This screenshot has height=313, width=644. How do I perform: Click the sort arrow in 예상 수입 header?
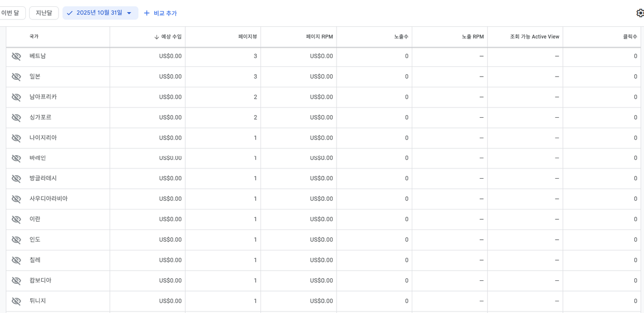pyautogui.click(x=157, y=37)
